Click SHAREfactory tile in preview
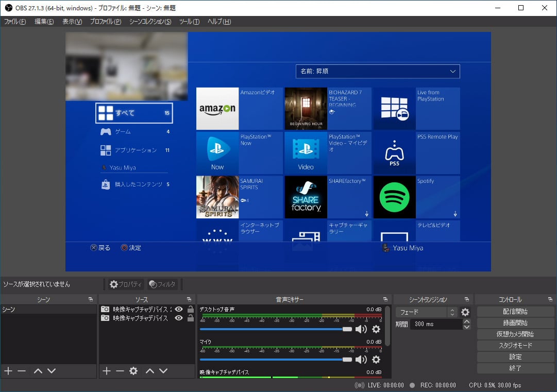Viewport: 557px width, 392px height. point(328,197)
